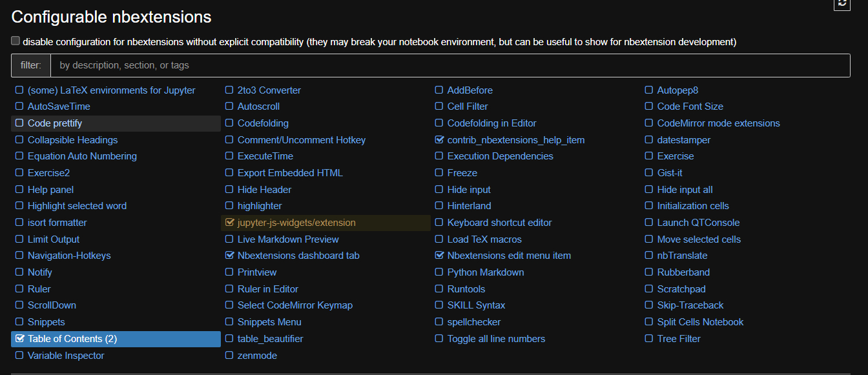The height and width of the screenshot is (375, 868).
Task: Select the Code Font Size extension
Action: click(x=690, y=106)
